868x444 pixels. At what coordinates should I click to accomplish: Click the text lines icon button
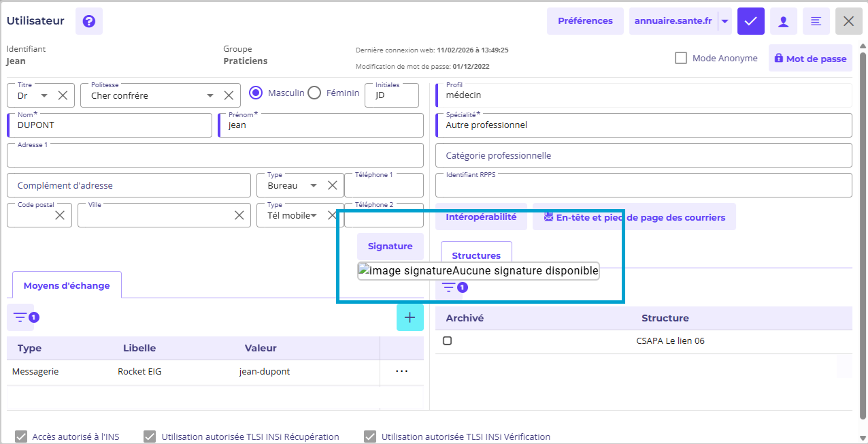pos(816,21)
